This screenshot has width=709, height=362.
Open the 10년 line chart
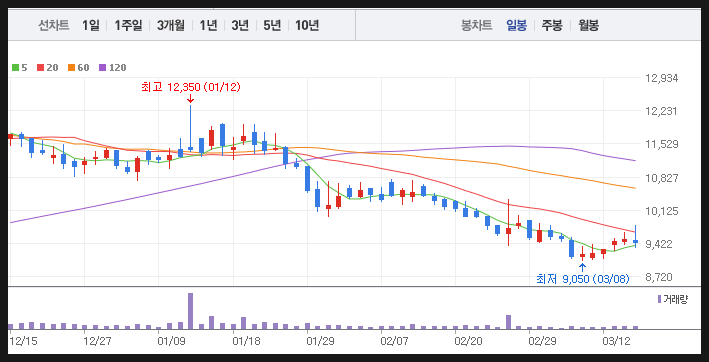coord(307,25)
